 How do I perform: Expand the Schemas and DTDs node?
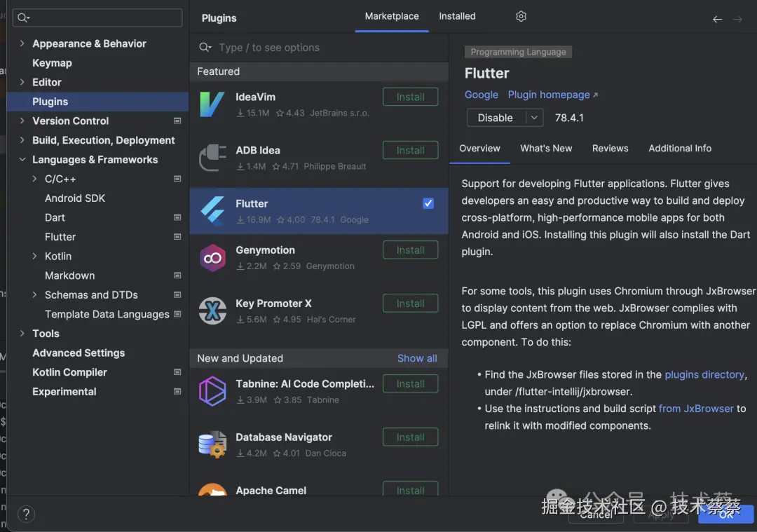click(x=35, y=294)
